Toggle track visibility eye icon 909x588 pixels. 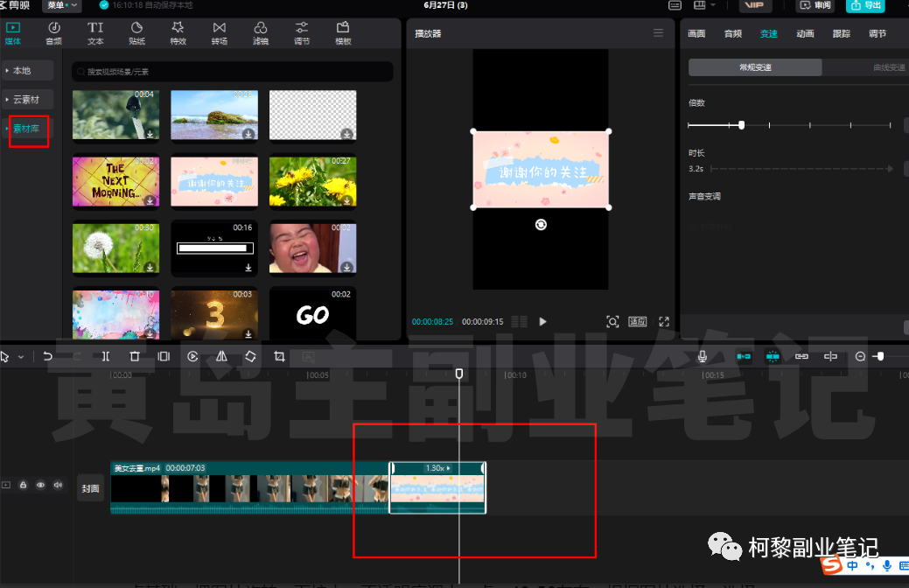tap(40, 485)
